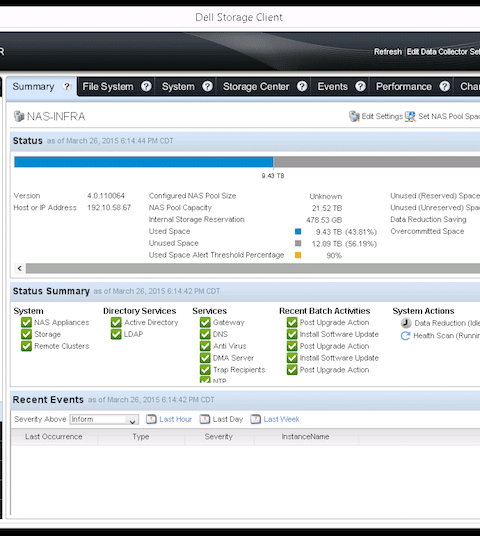The width and height of the screenshot is (480, 536).
Task: Click the Last Week filter icon
Action: pos(255,419)
